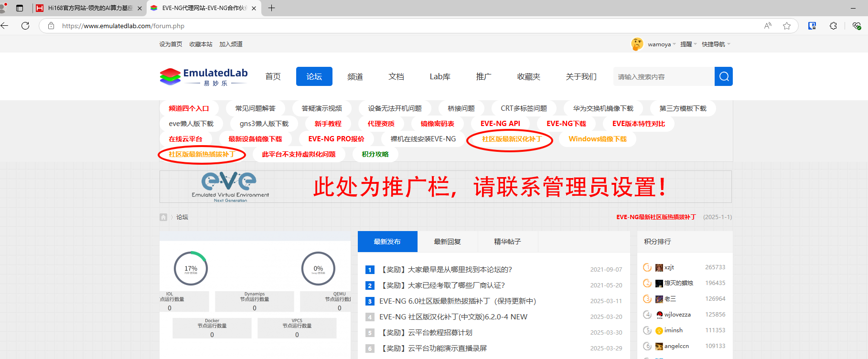This screenshot has width=868, height=359.
Task: Open the 常见问题解答 tag
Action: click(256, 108)
